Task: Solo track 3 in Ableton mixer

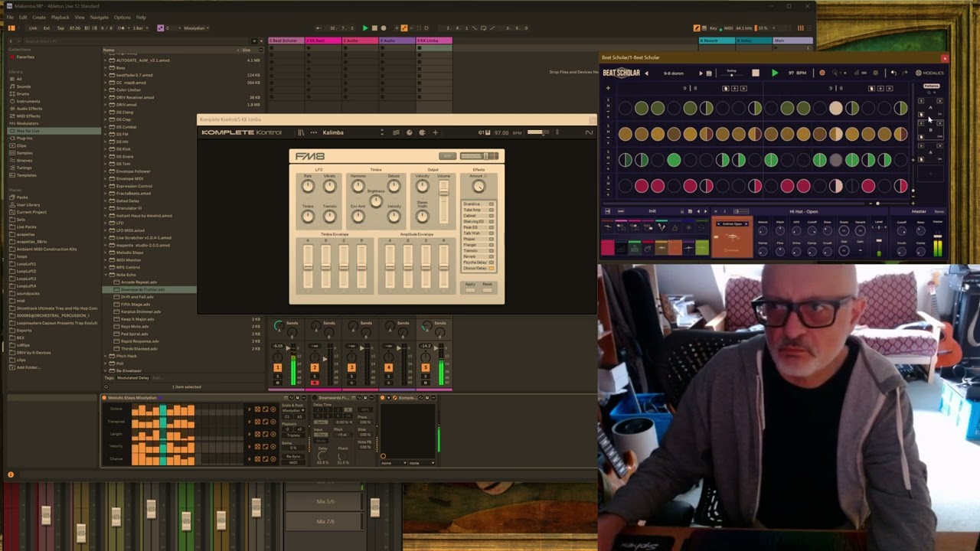Action: tap(351, 376)
